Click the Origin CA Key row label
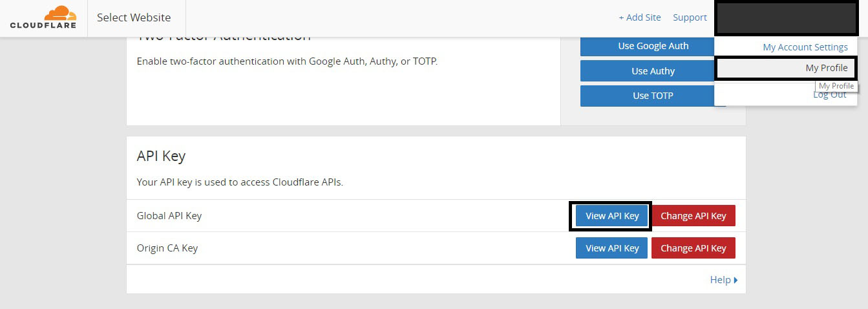The width and height of the screenshot is (868, 309). [167, 248]
